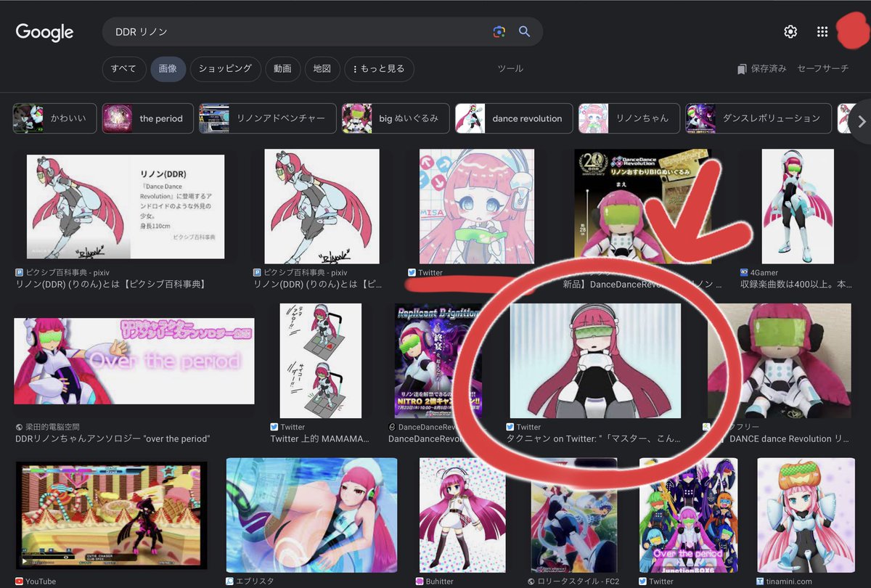This screenshot has width=871, height=588.
Task: Open the 地図 tab
Action: coord(322,69)
